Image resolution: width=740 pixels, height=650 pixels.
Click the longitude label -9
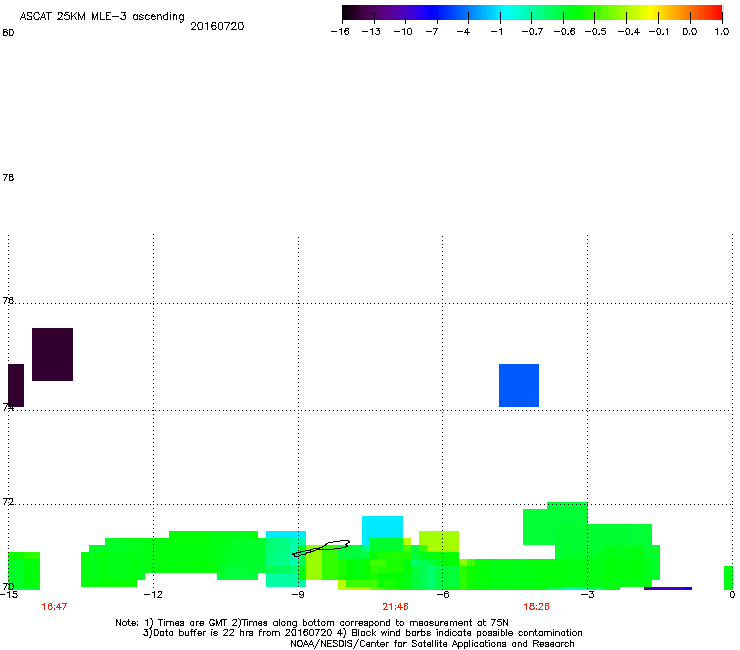pos(298,595)
